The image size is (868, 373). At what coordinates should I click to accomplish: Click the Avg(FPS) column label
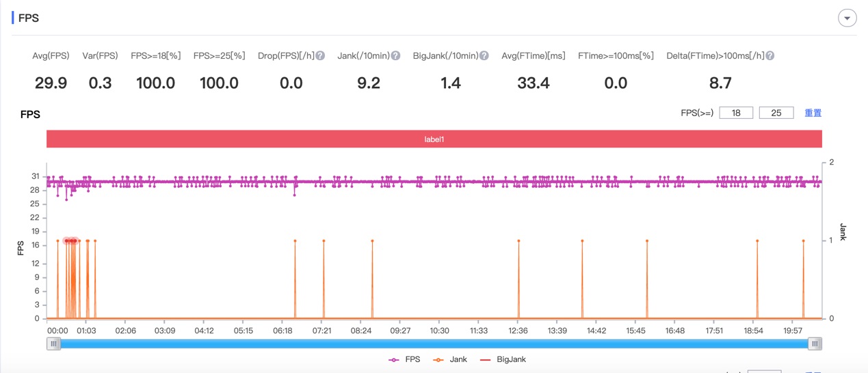click(51, 56)
